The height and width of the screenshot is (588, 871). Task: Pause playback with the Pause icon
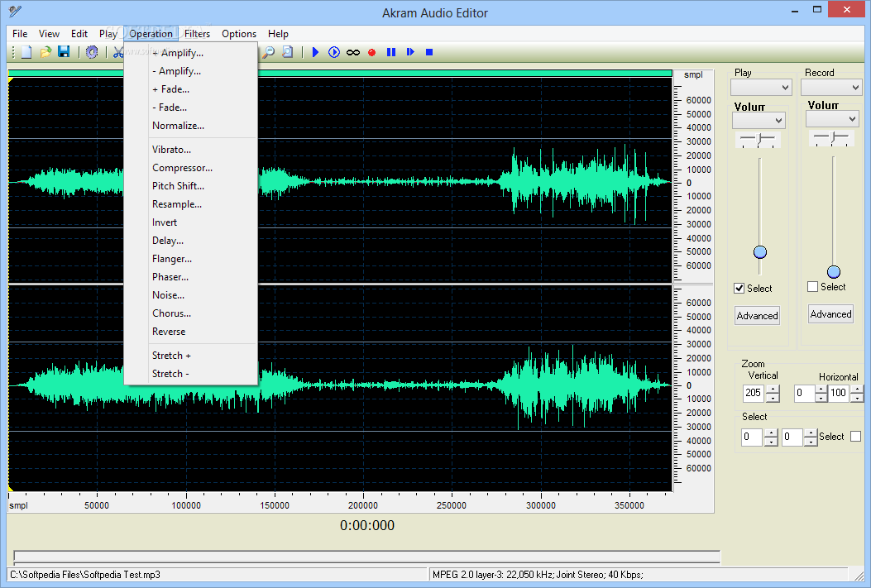coord(391,52)
